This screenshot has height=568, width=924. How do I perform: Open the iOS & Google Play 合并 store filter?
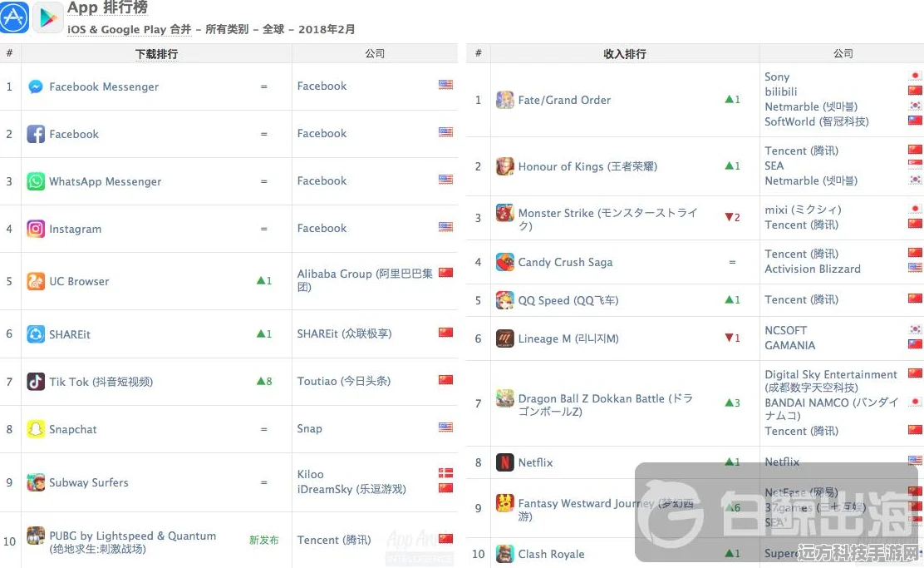point(129,29)
